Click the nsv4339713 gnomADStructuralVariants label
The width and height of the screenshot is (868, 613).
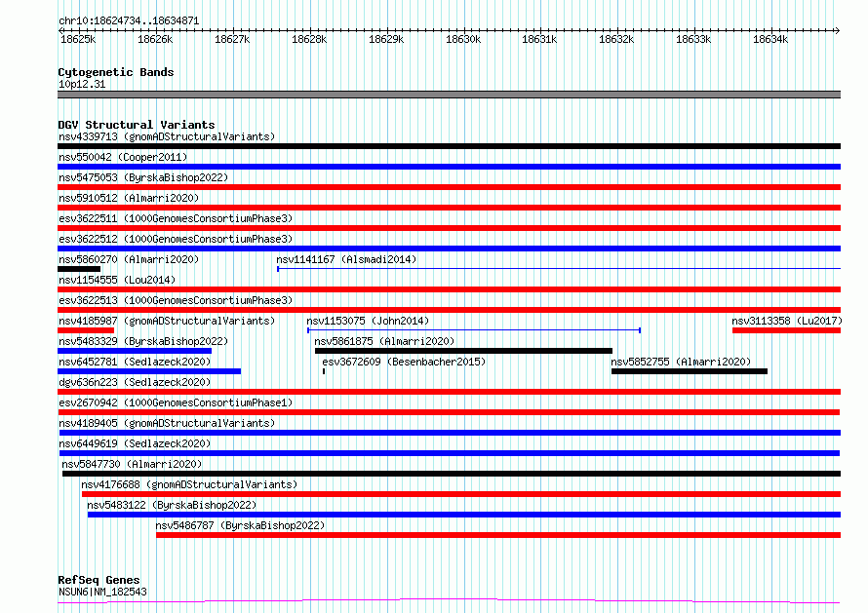click(x=167, y=136)
